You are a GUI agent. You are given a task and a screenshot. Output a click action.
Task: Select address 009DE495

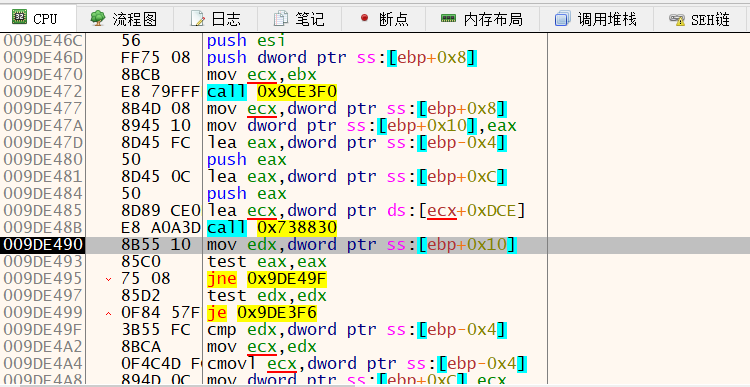(x=43, y=279)
